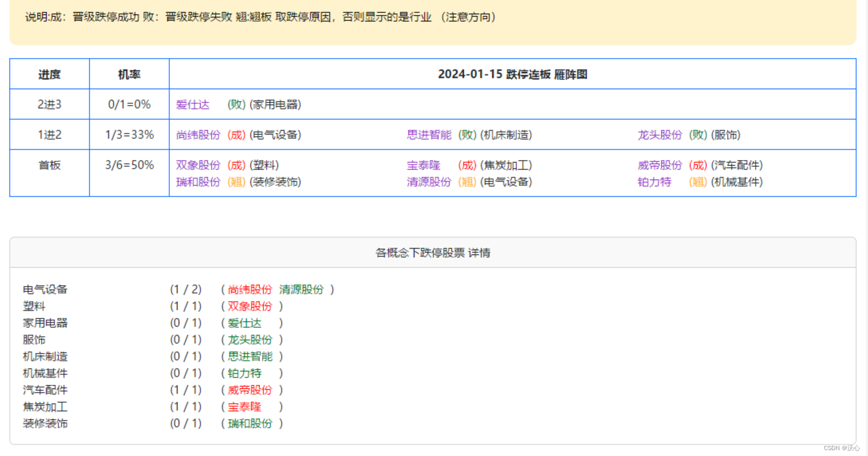The image size is (868, 456).
Task: Click the (1 / 2) count for 电气设备
Action: coord(186,290)
